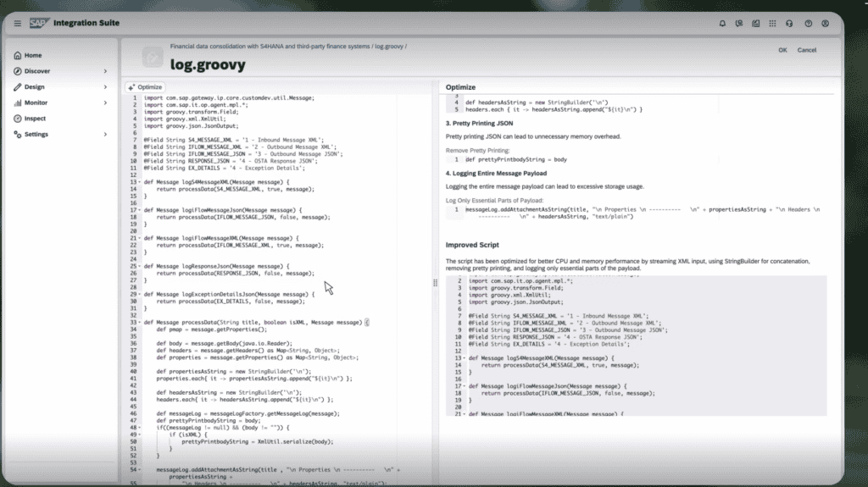This screenshot has width=868, height=487.
Task: Expand the Discover menu chevron
Action: point(105,71)
